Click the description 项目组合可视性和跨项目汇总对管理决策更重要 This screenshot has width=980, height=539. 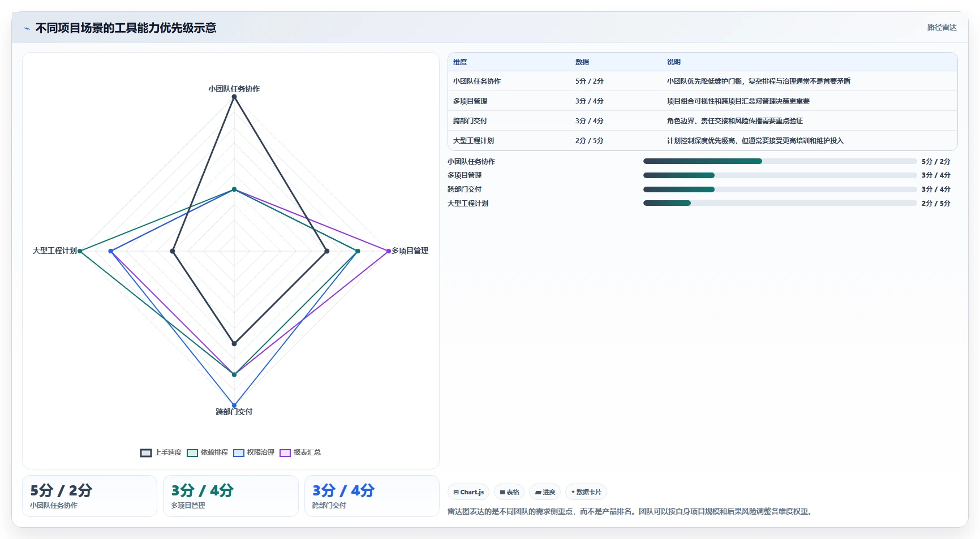click(x=738, y=101)
